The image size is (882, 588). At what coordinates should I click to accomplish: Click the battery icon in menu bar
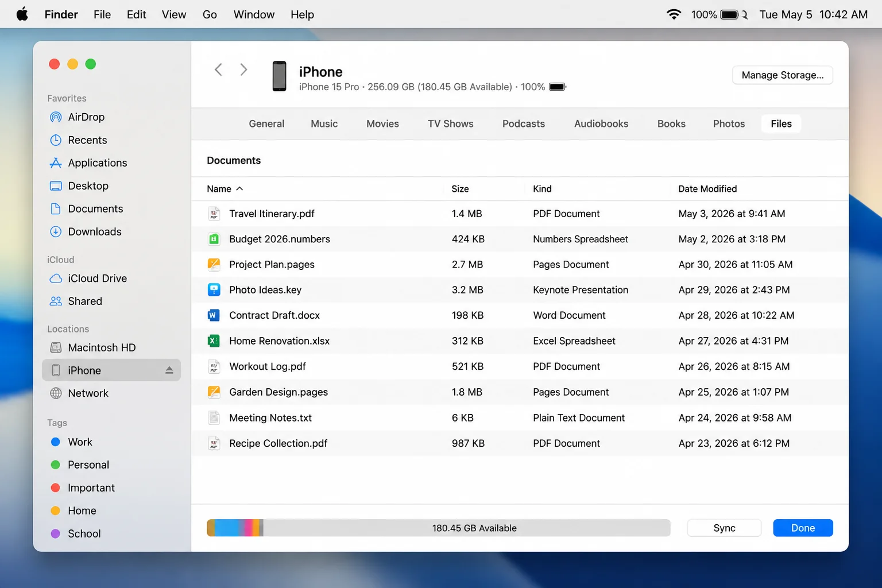(x=730, y=14)
